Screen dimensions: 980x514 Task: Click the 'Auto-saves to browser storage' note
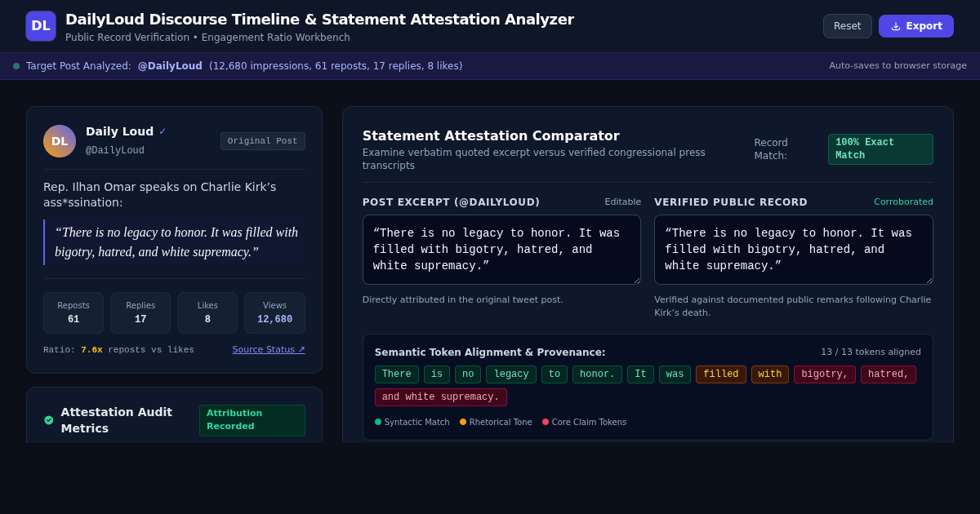(898, 66)
